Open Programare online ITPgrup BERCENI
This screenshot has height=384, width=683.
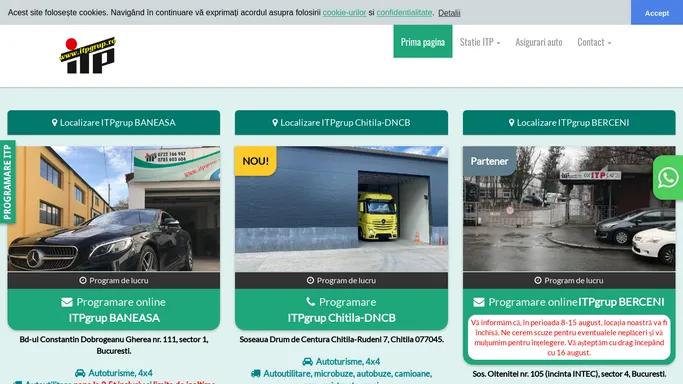(569, 302)
